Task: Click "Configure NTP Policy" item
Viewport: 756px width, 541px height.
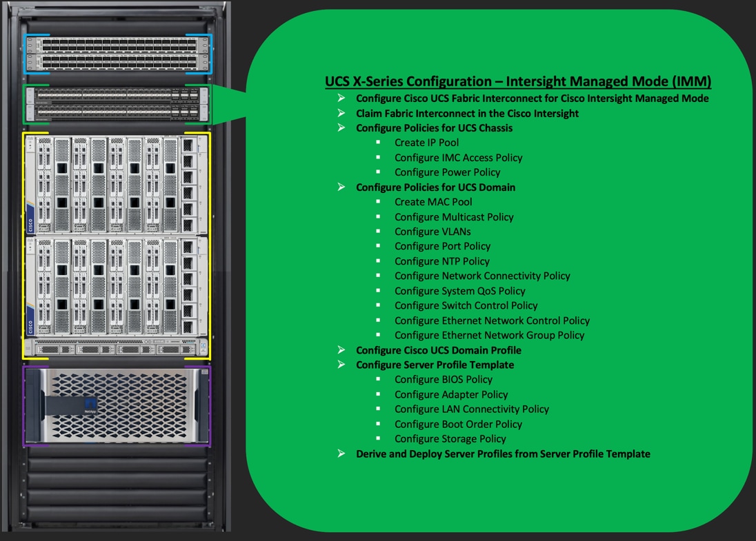Action: click(441, 261)
